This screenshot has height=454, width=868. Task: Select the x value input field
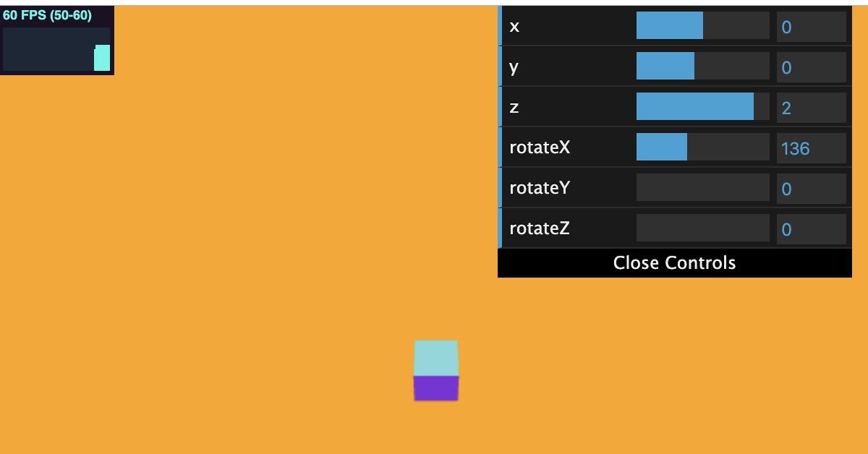point(811,27)
